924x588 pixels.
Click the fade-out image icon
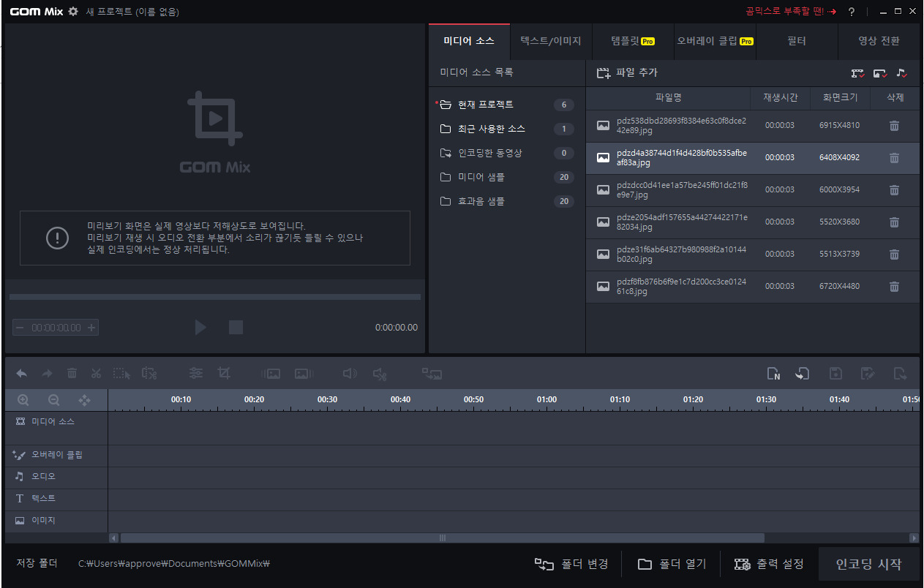tap(304, 374)
